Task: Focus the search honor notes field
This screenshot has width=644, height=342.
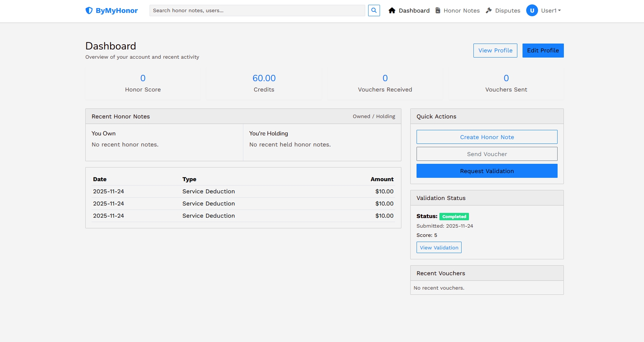Action: [x=257, y=11]
